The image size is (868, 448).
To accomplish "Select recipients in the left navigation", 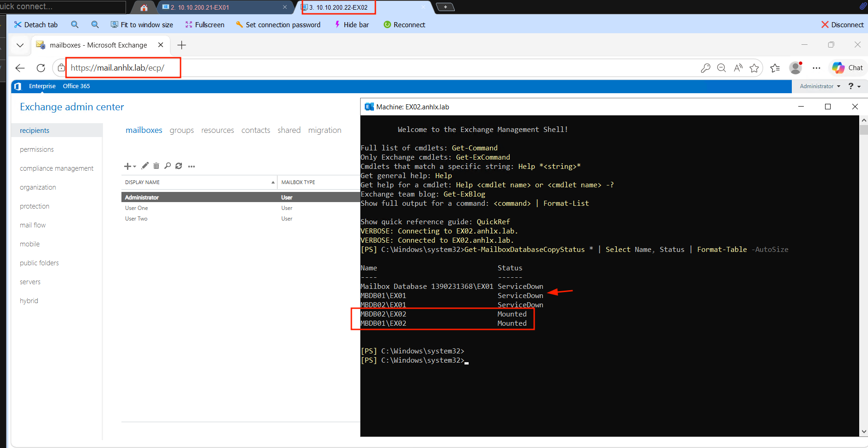I will (57, 131).
